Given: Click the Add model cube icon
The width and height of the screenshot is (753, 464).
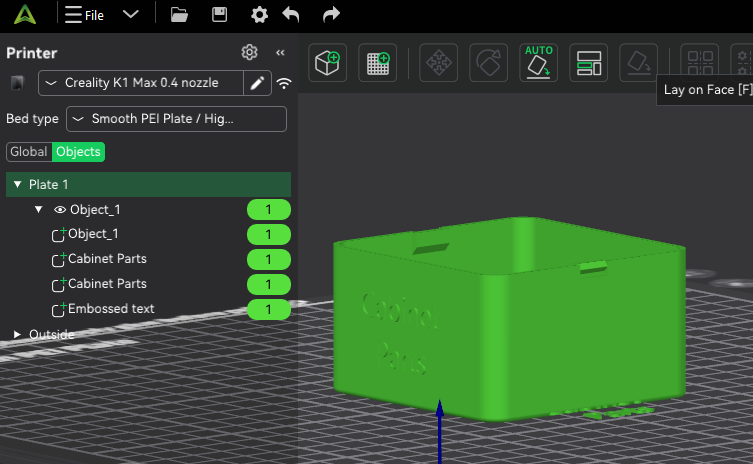Looking at the screenshot, I should pos(329,62).
